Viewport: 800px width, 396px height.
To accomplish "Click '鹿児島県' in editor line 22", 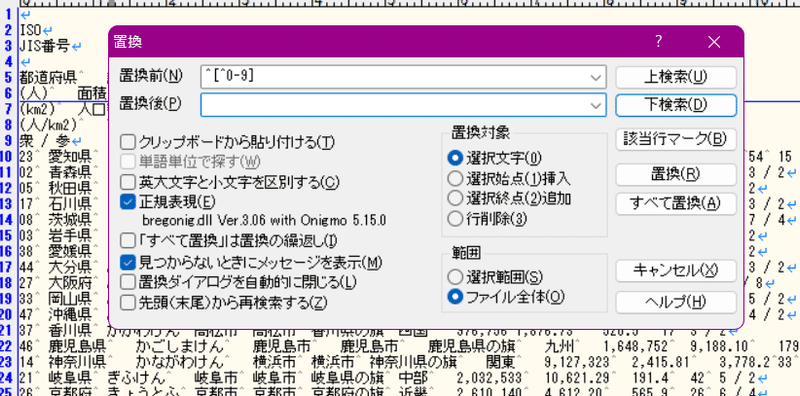I will [x=77, y=346].
